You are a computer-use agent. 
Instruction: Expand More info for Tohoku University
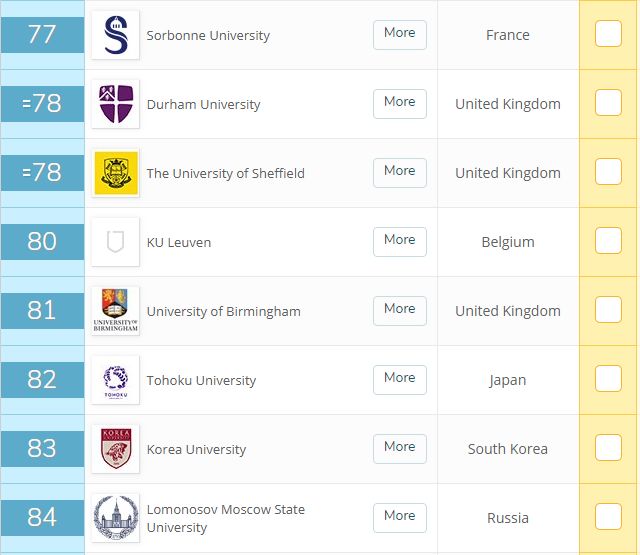(399, 378)
